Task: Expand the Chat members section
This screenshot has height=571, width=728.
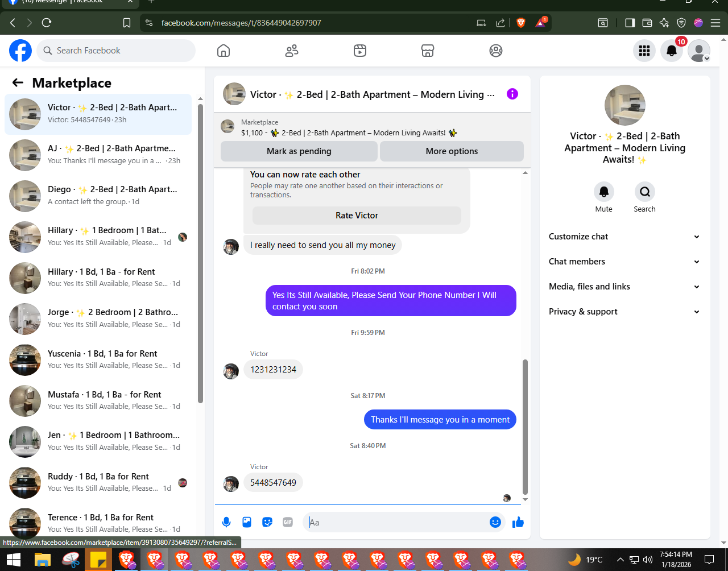Action: coord(624,262)
